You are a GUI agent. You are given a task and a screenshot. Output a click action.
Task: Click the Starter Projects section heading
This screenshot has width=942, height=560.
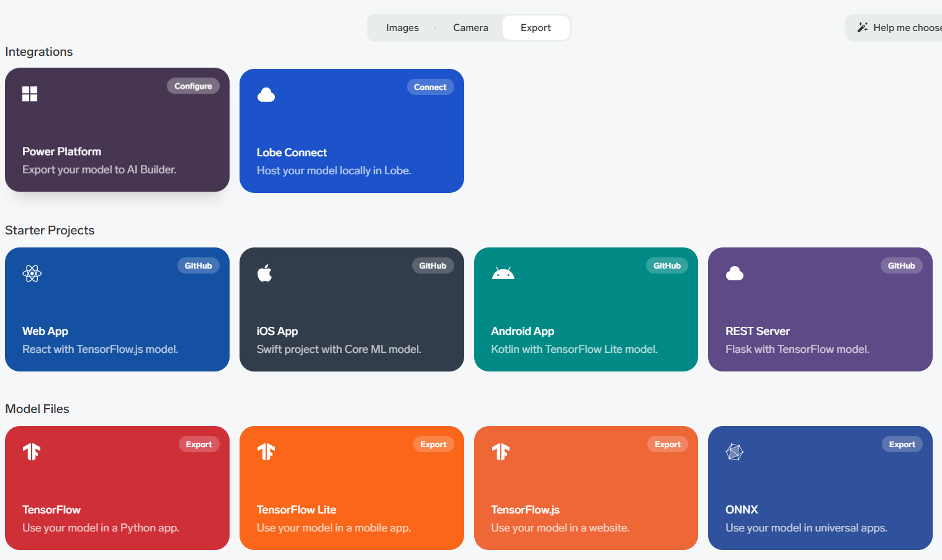pyautogui.click(x=50, y=231)
